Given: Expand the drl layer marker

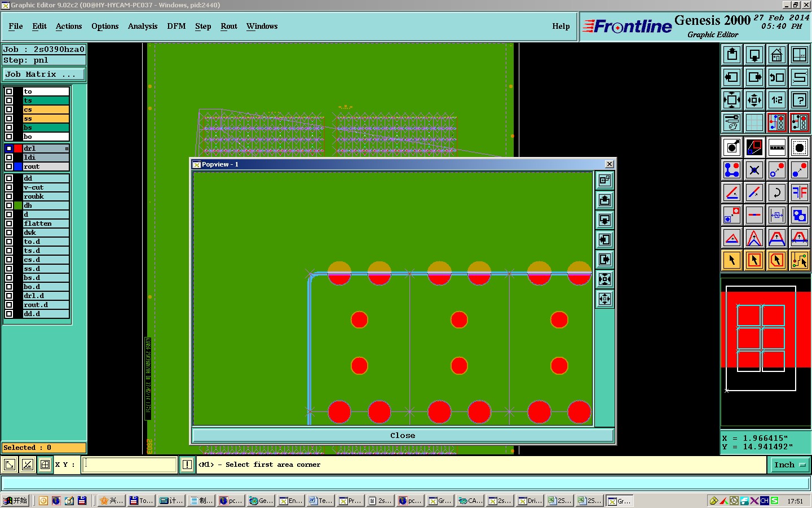Looking at the screenshot, I should coord(67,148).
